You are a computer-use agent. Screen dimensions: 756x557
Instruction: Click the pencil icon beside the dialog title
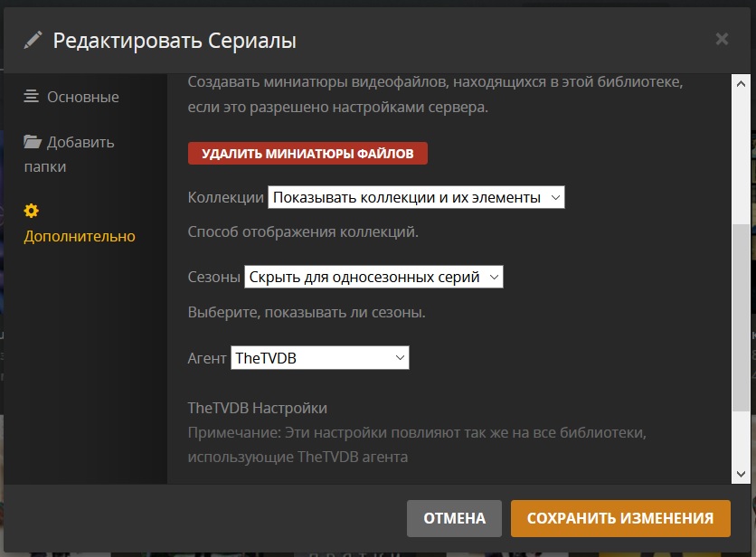click(33, 40)
